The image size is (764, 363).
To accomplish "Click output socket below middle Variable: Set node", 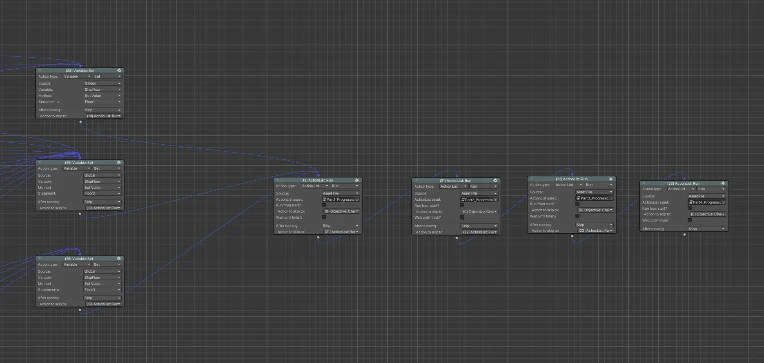I will point(80,213).
